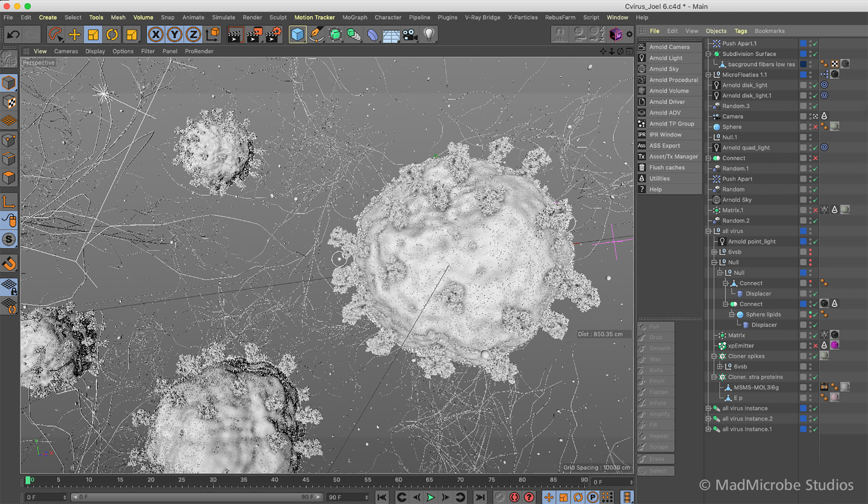The image size is (868, 504).
Task: Collapse the all virus null group
Action: click(708, 231)
